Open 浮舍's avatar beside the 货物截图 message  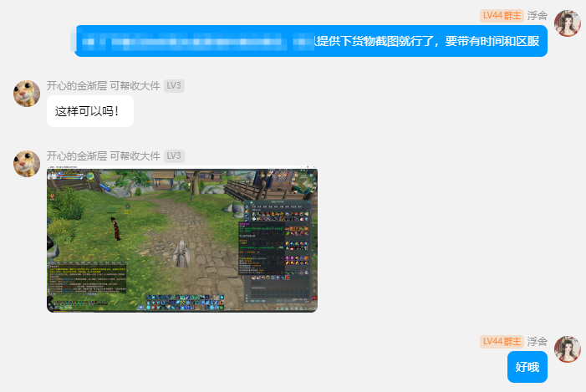pyautogui.click(x=568, y=23)
